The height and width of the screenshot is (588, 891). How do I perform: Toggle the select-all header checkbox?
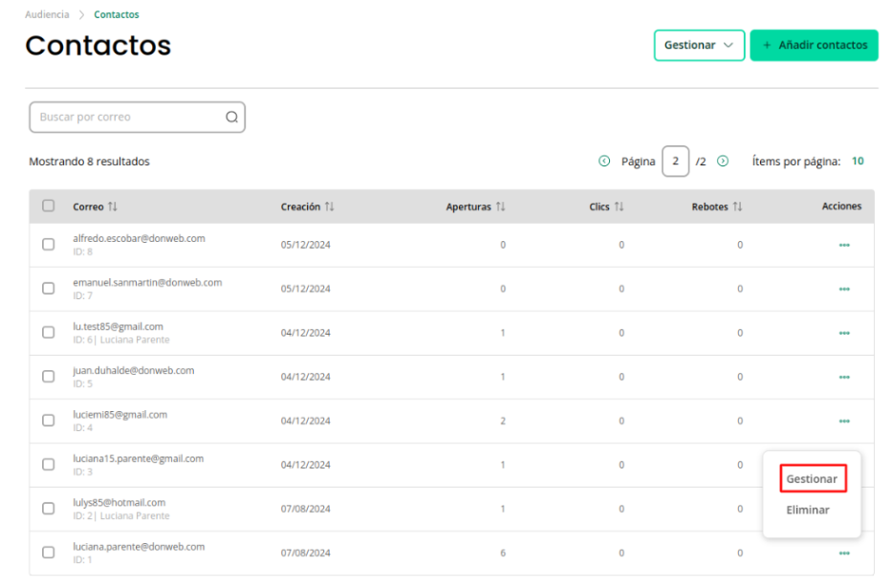49,206
